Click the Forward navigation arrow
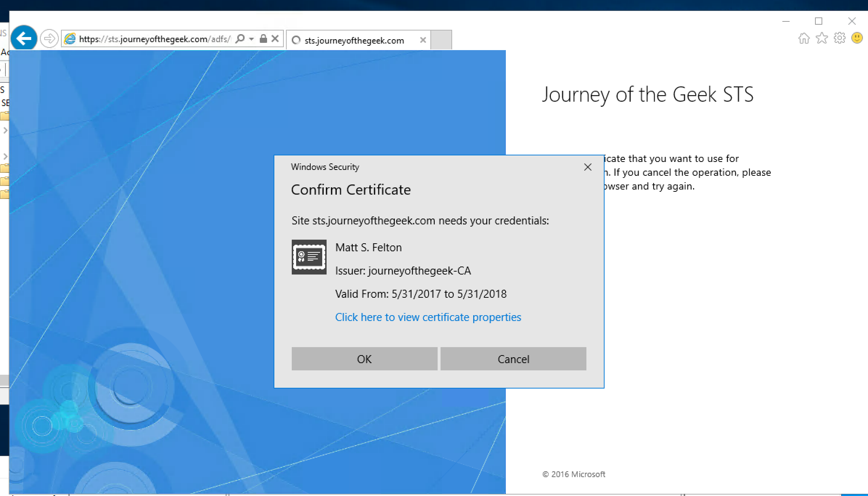Image resolution: width=868 pixels, height=496 pixels. pos(49,38)
